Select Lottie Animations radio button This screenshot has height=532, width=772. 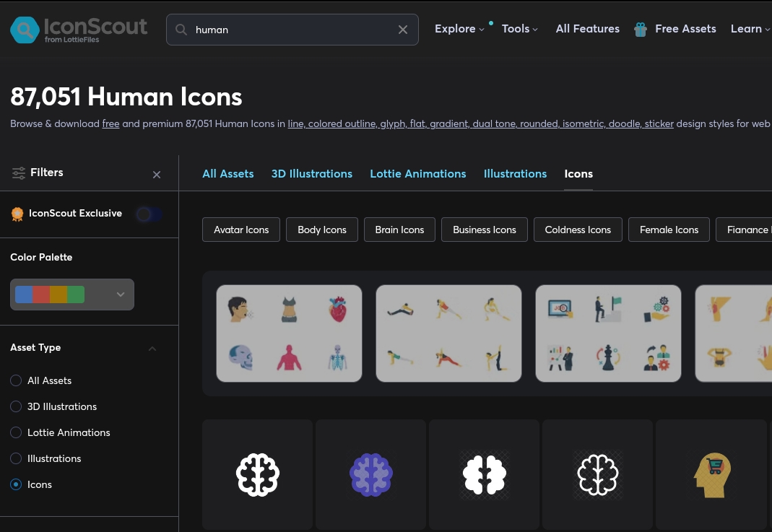pyautogui.click(x=16, y=432)
